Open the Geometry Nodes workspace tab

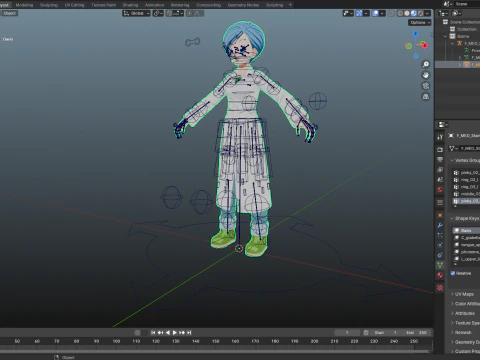[x=243, y=5]
